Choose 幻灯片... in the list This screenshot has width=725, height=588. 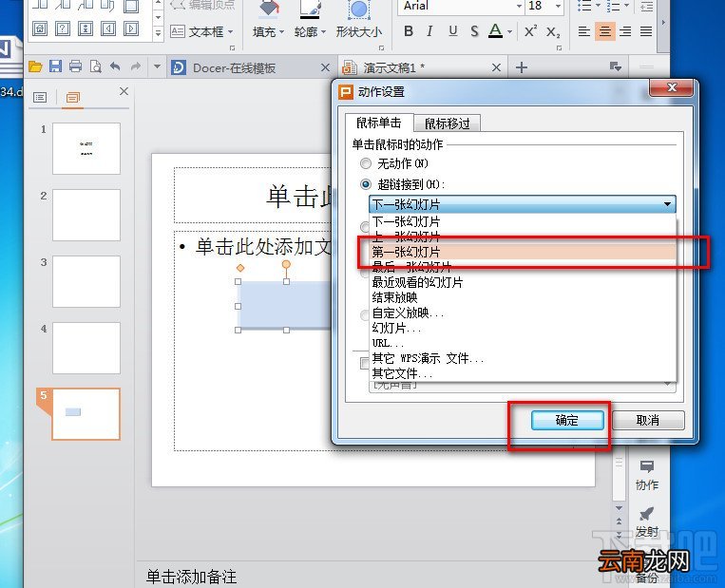(x=523, y=329)
